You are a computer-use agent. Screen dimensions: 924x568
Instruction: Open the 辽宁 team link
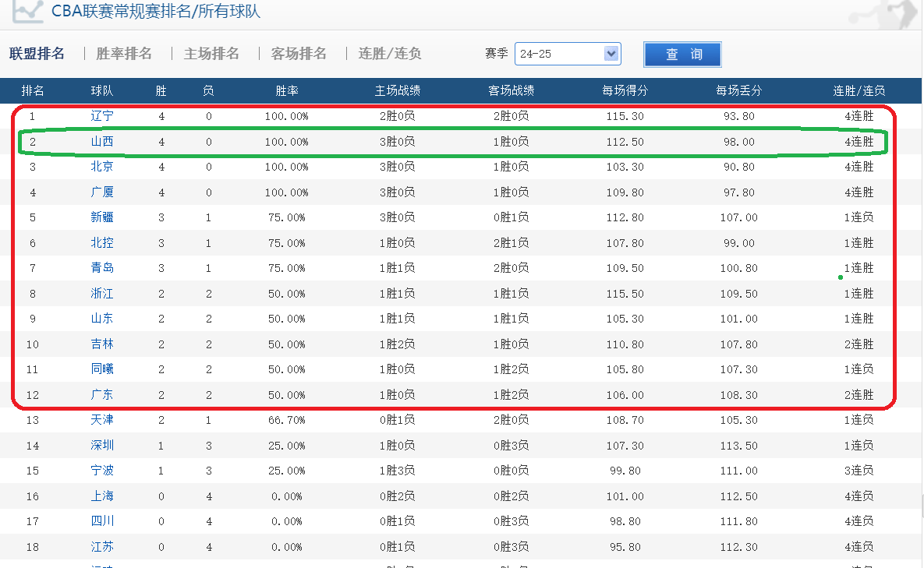[102, 116]
